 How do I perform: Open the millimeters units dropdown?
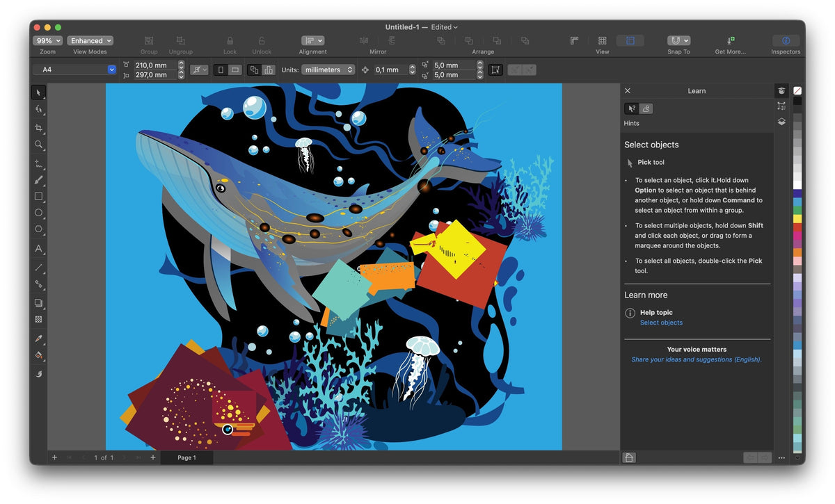pos(328,70)
